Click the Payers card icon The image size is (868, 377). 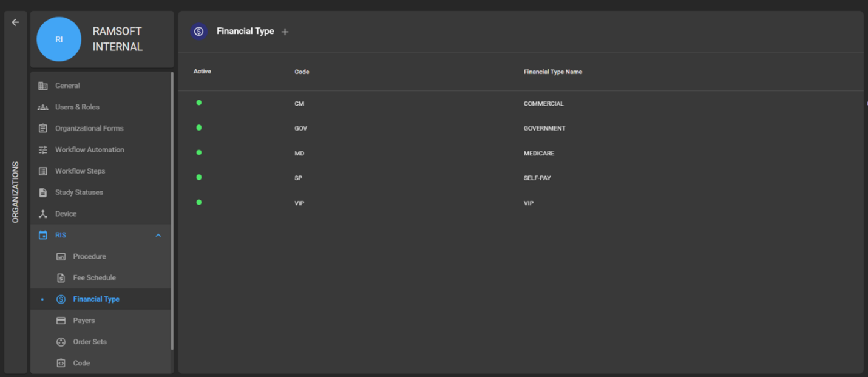(x=61, y=320)
